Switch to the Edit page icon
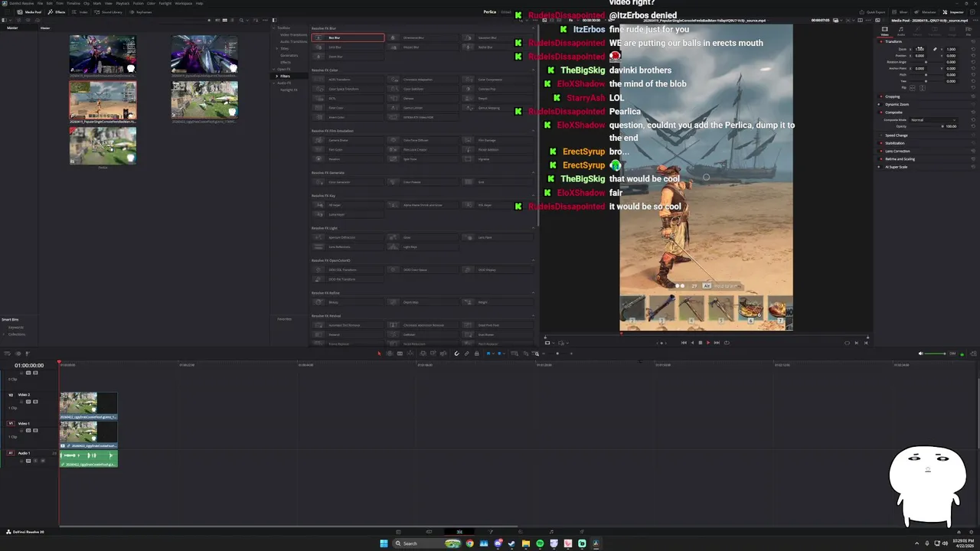980x551 pixels. click(x=459, y=532)
